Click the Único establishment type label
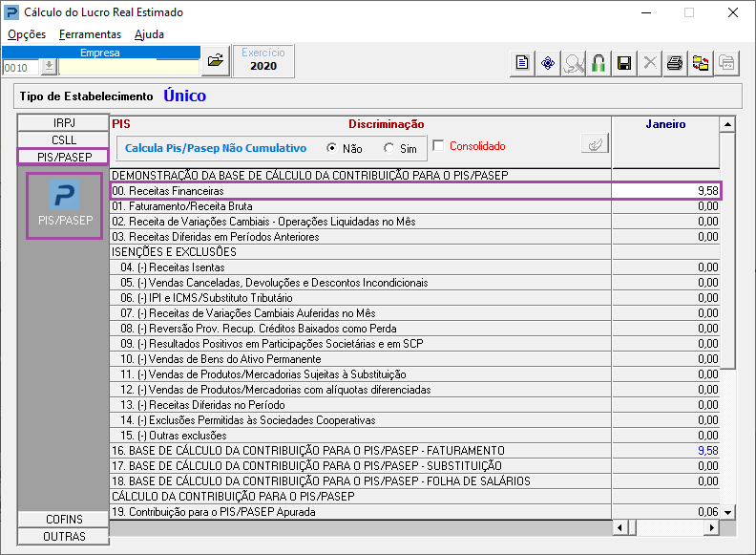Viewport: 756px width, 555px height. click(x=184, y=96)
